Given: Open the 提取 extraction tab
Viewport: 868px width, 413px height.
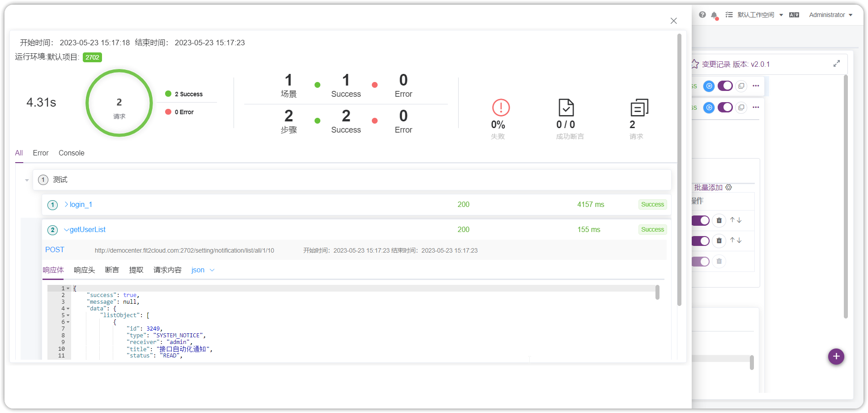Looking at the screenshot, I should (136, 270).
